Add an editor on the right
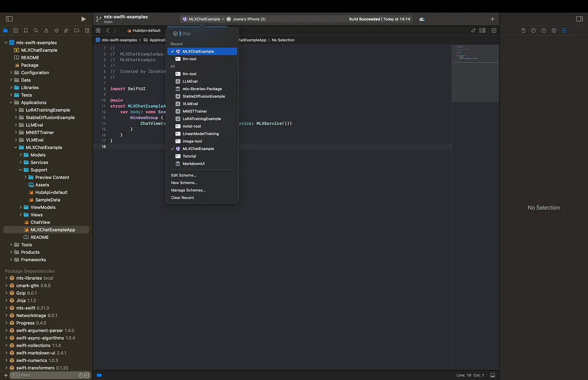588x380 pixels. coord(494,31)
